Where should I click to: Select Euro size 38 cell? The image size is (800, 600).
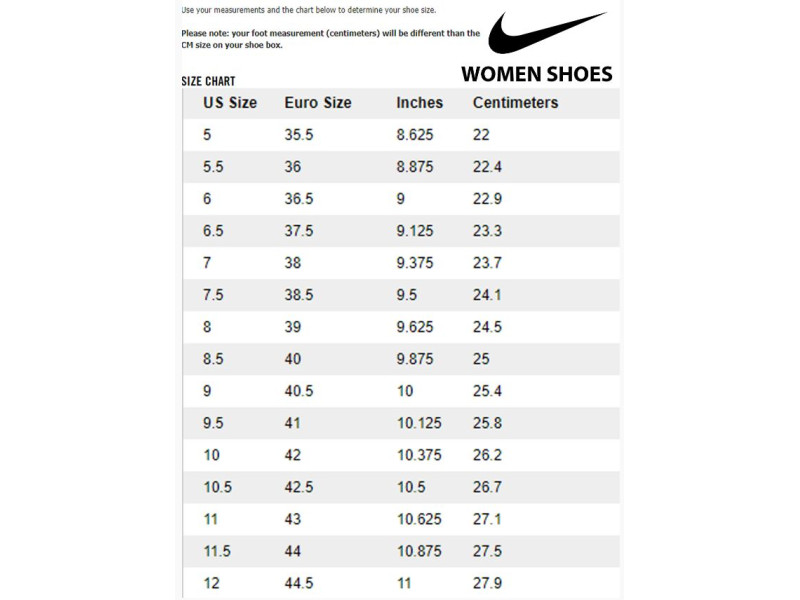pos(293,263)
